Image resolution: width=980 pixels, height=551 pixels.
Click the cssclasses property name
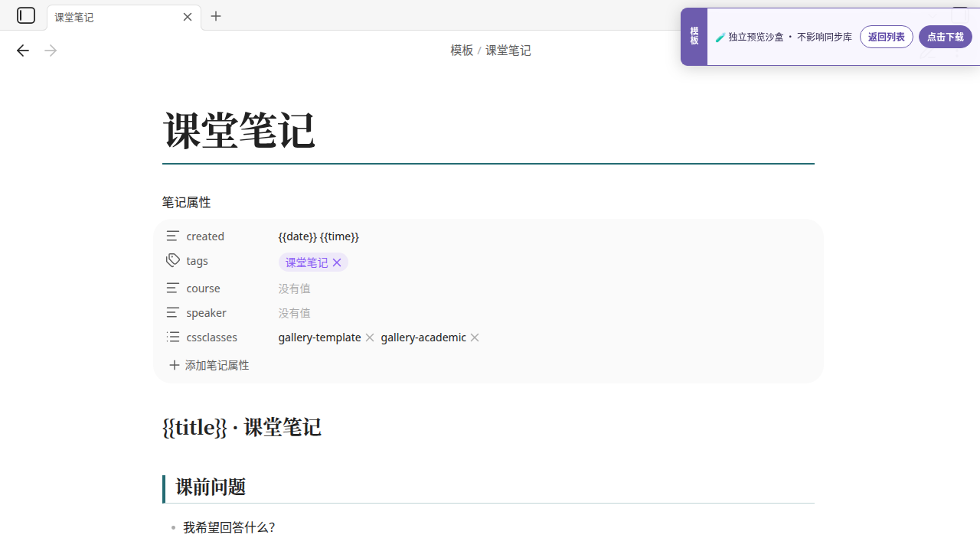(x=211, y=337)
